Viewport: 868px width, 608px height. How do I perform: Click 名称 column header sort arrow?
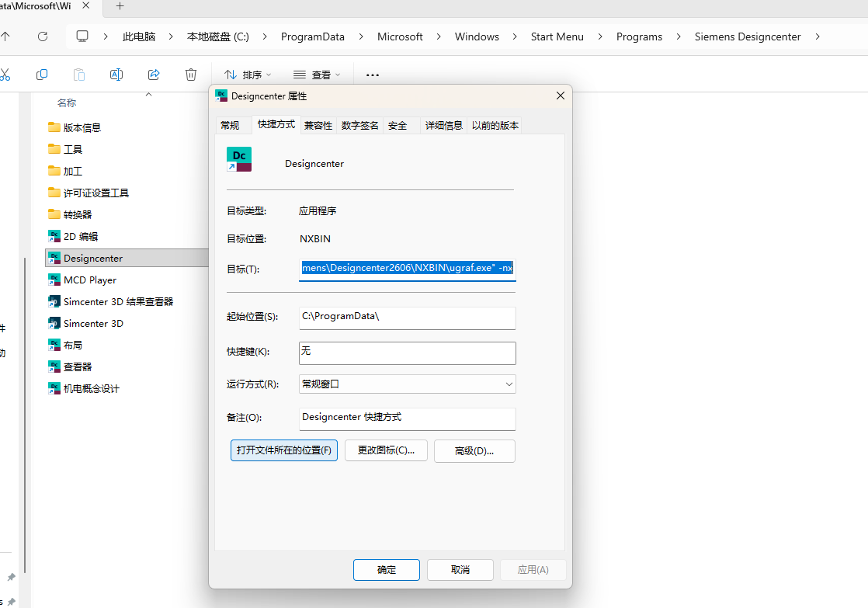[x=148, y=95]
